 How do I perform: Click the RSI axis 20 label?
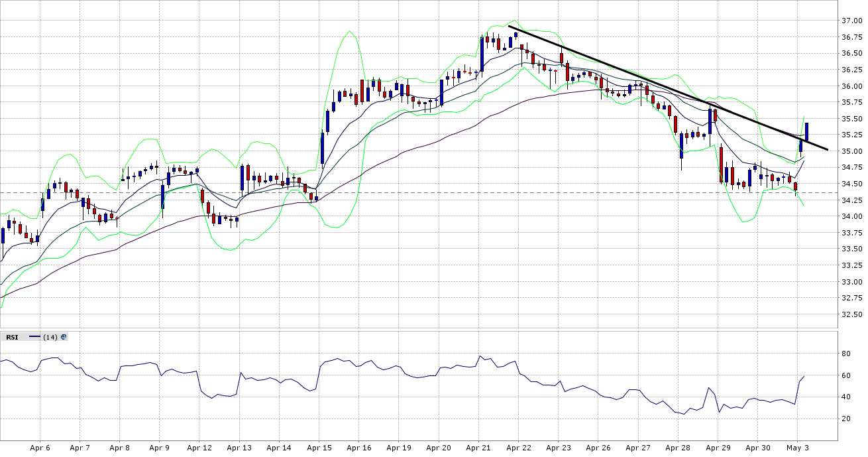click(x=846, y=419)
